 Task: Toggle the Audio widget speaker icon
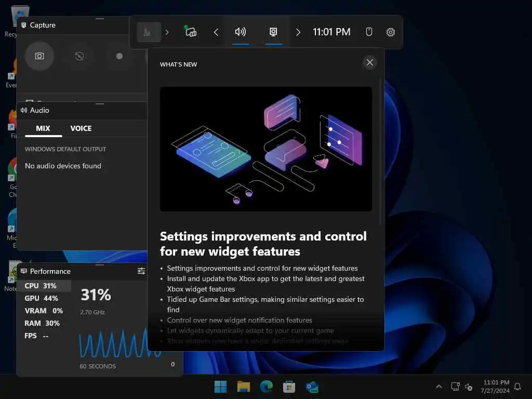click(241, 32)
